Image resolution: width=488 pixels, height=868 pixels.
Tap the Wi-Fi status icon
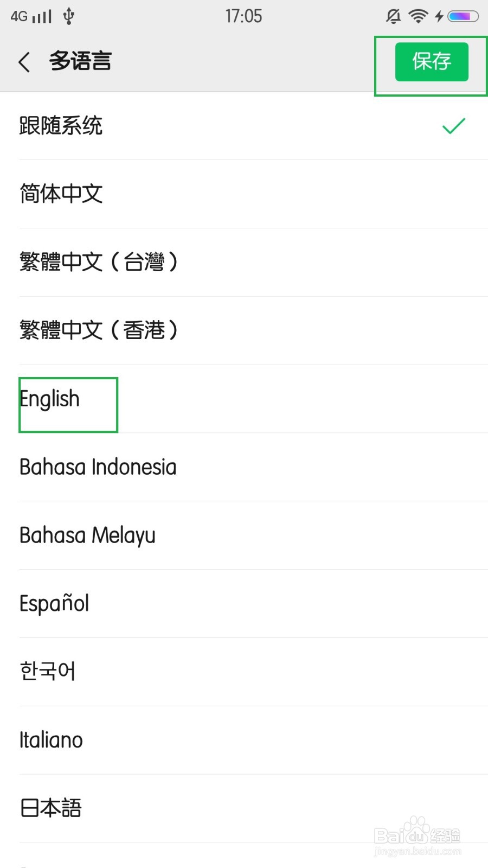(x=418, y=16)
